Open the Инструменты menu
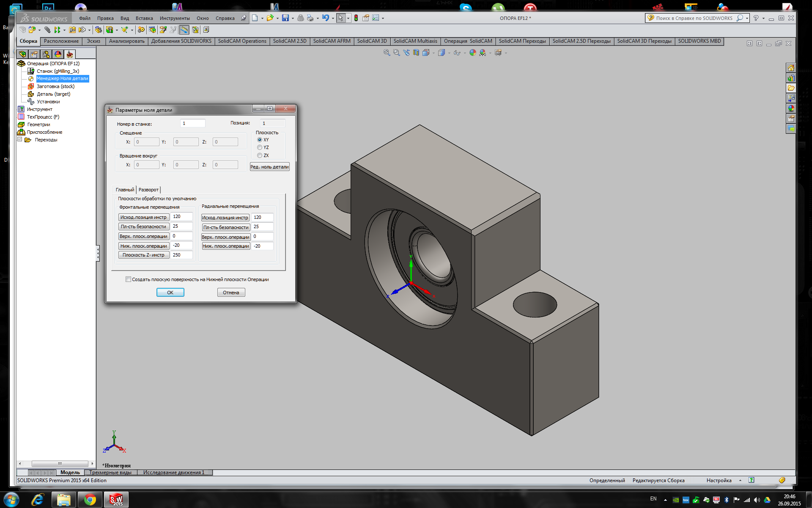Viewport: 812px width, 508px height. click(x=174, y=18)
